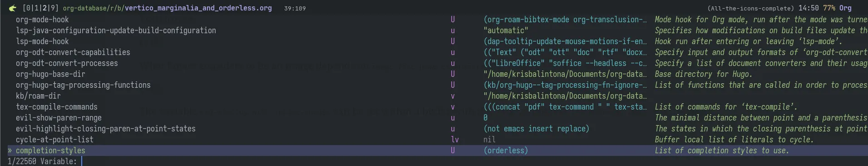The height and width of the screenshot is (166, 868).
Task: Click the 1/22560 candidate count
Action: 22,161
